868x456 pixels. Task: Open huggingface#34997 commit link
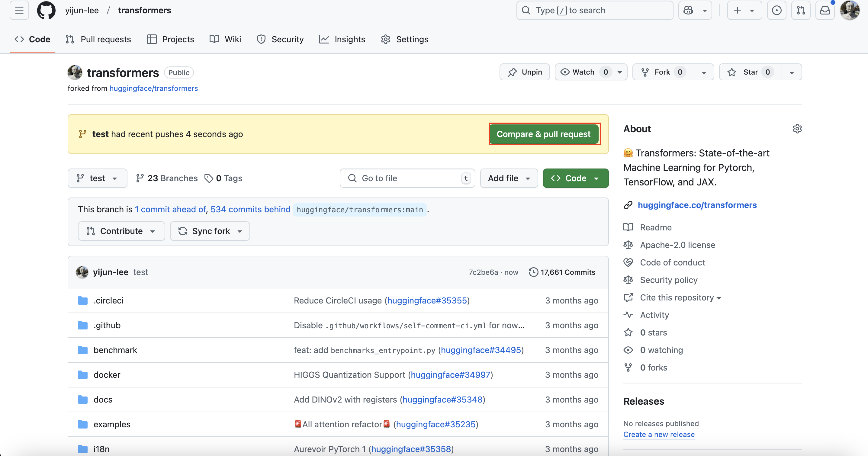click(x=451, y=375)
